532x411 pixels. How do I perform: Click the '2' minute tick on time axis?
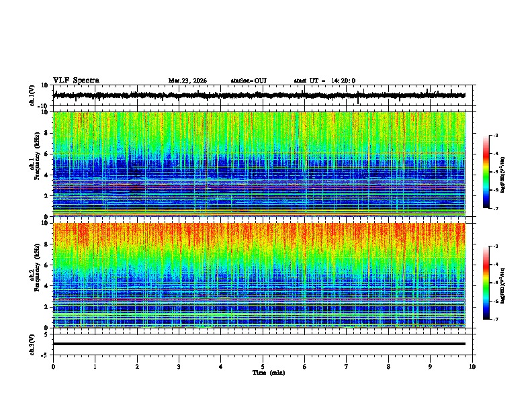pos(137,367)
